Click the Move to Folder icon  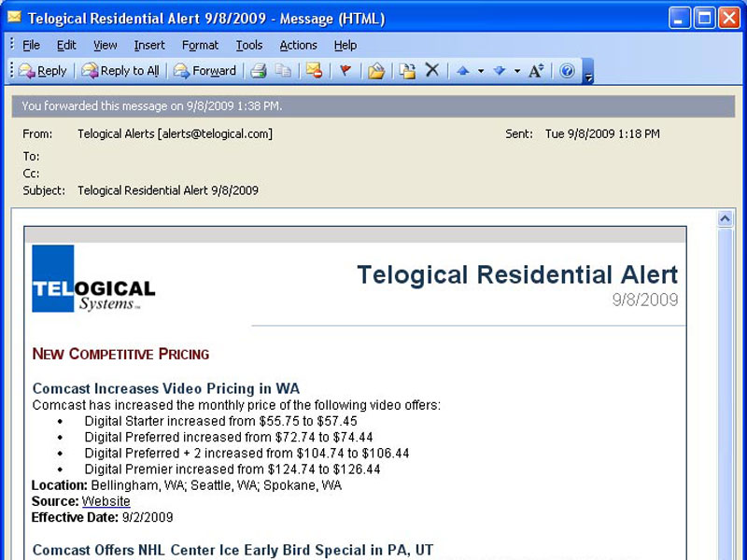[x=376, y=71]
